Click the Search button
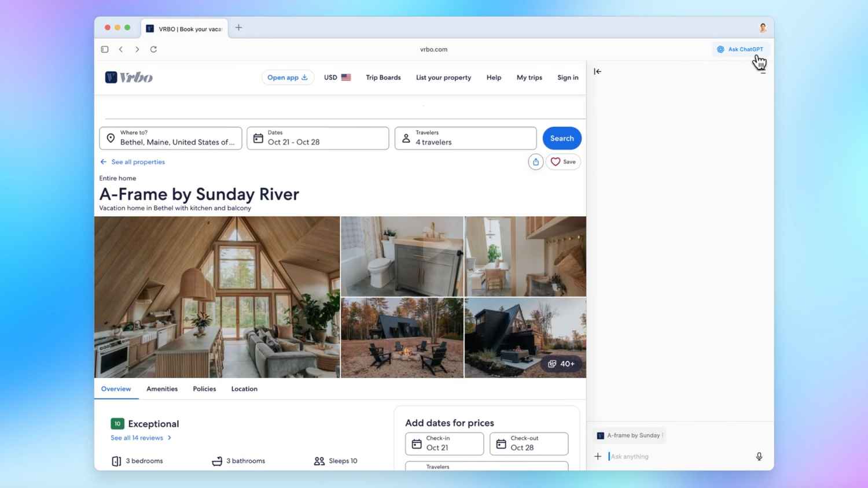The width and height of the screenshot is (868, 488). coord(561,138)
